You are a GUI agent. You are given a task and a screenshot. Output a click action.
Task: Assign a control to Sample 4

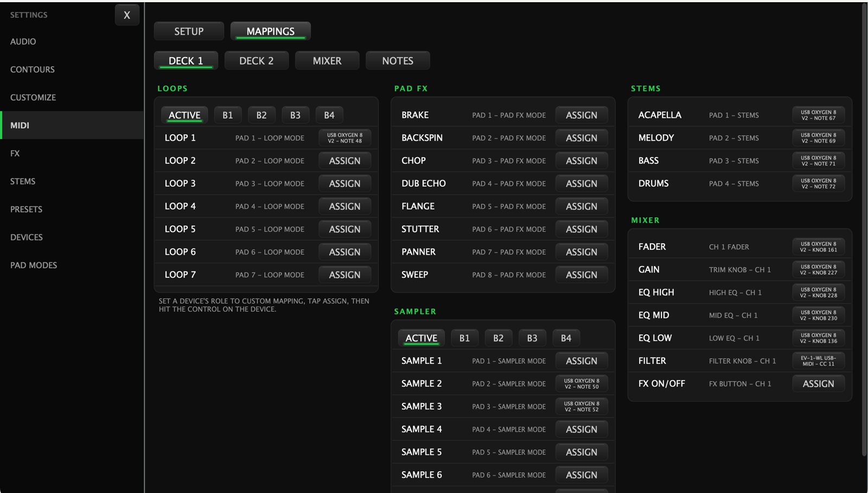coord(582,429)
